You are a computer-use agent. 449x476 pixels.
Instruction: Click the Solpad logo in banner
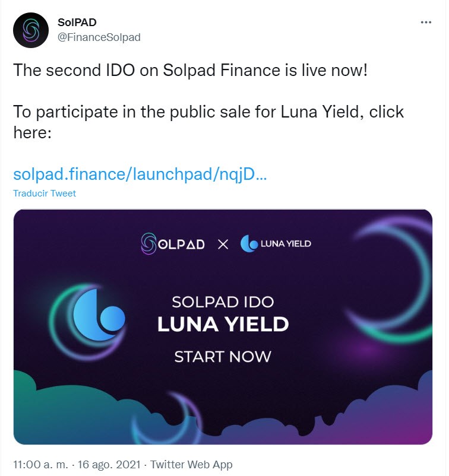pyautogui.click(x=173, y=243)
